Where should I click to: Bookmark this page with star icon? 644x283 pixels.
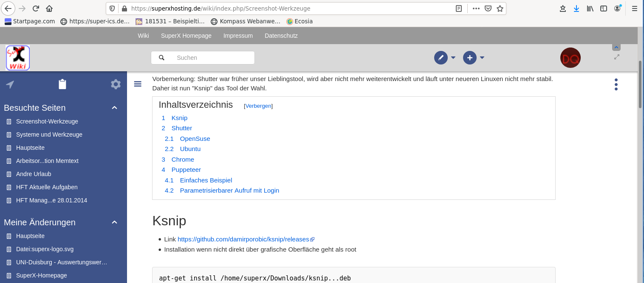tap(500, 8)
